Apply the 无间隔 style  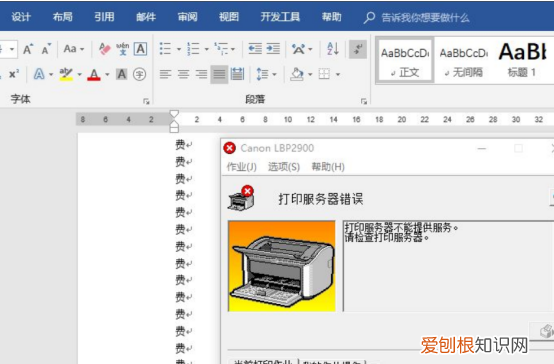point(463,60)
